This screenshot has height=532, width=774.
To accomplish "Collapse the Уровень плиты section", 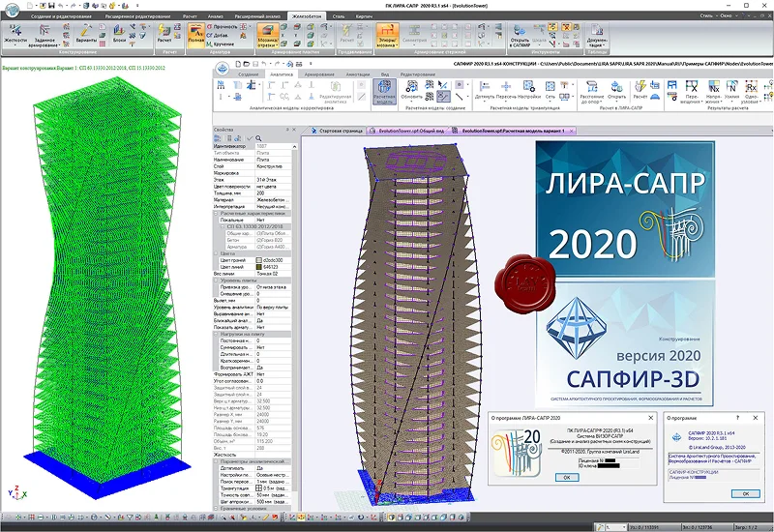I will click(x=216, y=281).
